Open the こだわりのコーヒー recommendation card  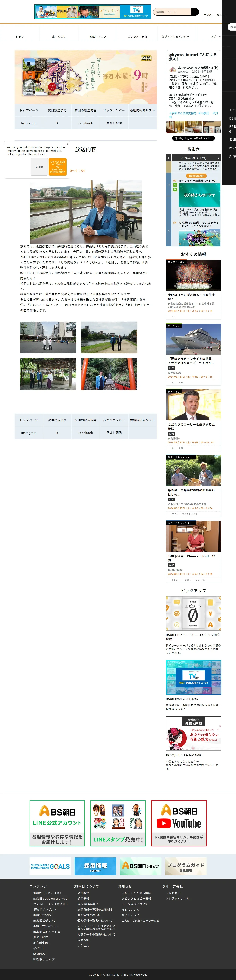pyautogui.click(x=193, y=420)
